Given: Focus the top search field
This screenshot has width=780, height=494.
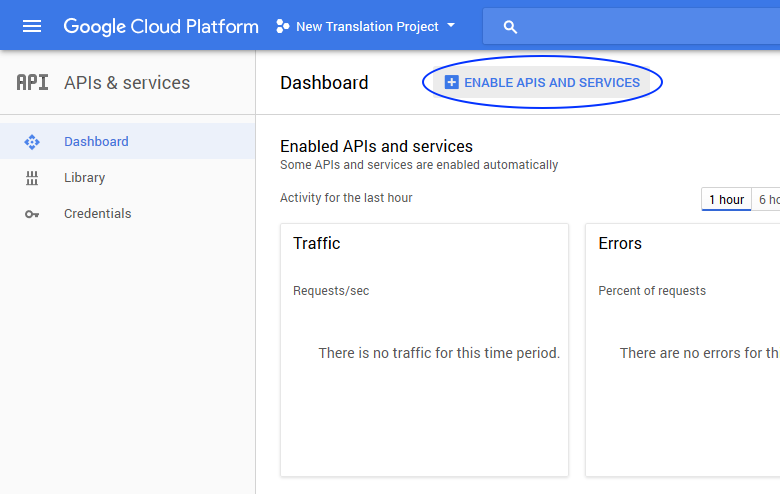Looking at the screenshot, I should pyautogui.click(x=631, y=26).
